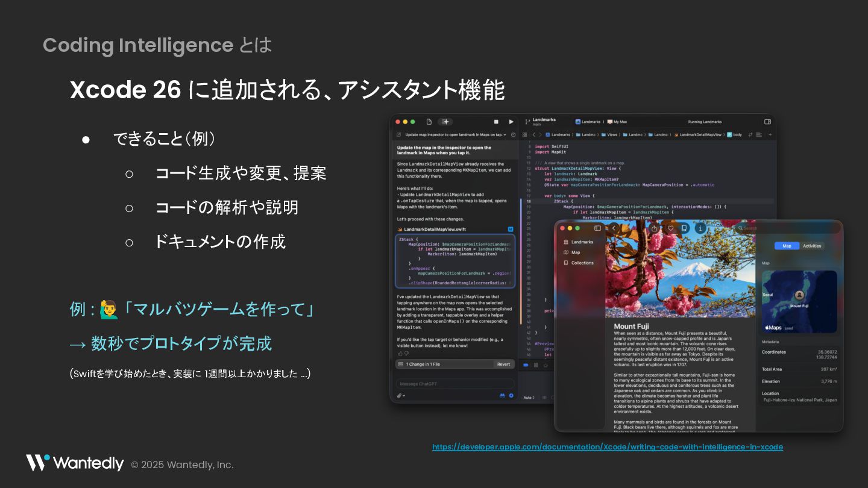868x488 pixels.
Task: Focus the Search field in Landmarks app
Action: (787, 228)
